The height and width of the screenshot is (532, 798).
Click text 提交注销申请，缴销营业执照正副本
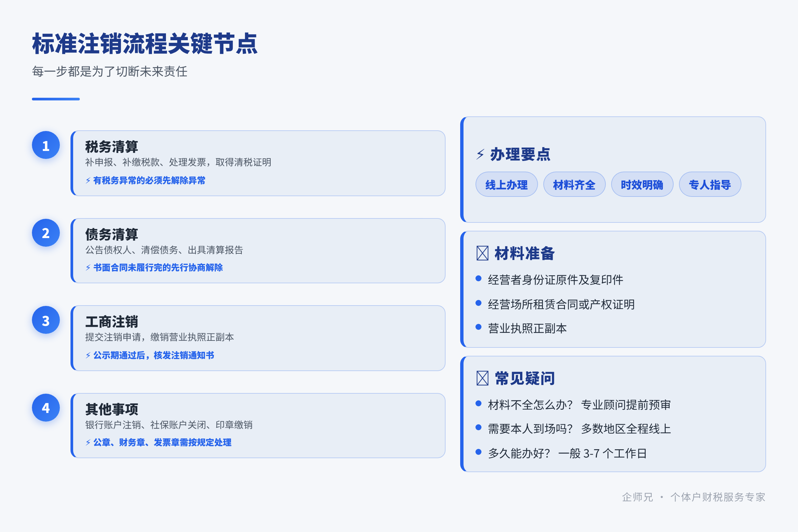(160, 337)
